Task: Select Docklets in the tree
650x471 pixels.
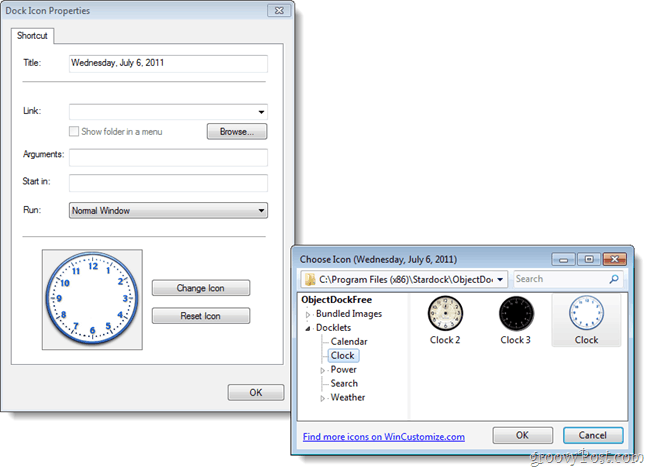Action: 333,328
